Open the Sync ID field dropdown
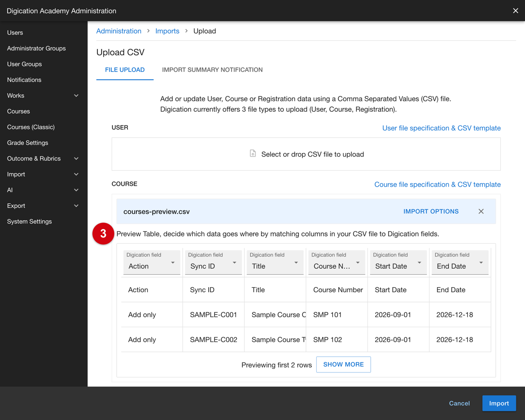This screenshot has height=420, width=525. [x=213, y=262]
